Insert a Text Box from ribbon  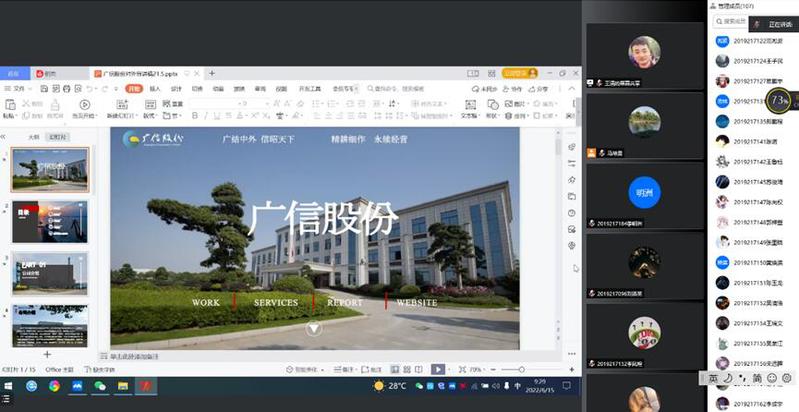(x=469, y=105)
